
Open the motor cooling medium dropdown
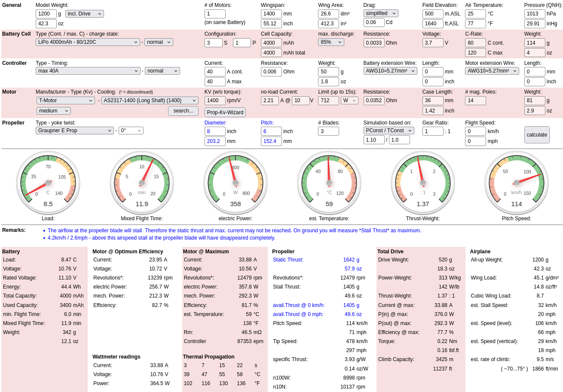coord(53,111)
